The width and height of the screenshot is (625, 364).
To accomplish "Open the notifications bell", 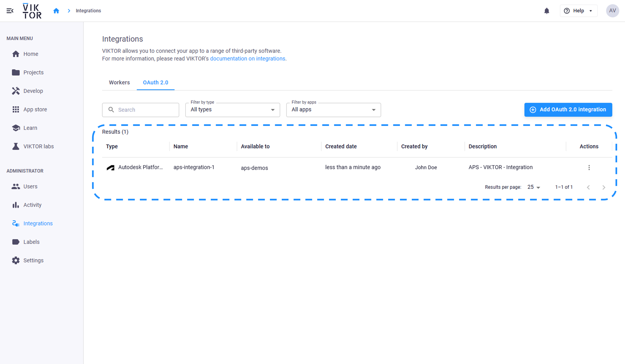I will [547, 11].
